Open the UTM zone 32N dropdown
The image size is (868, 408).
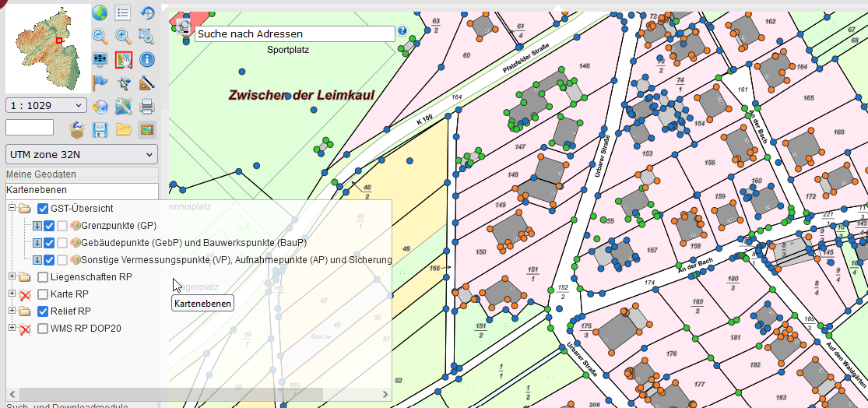pyautogui.click(x=82, y=154)
